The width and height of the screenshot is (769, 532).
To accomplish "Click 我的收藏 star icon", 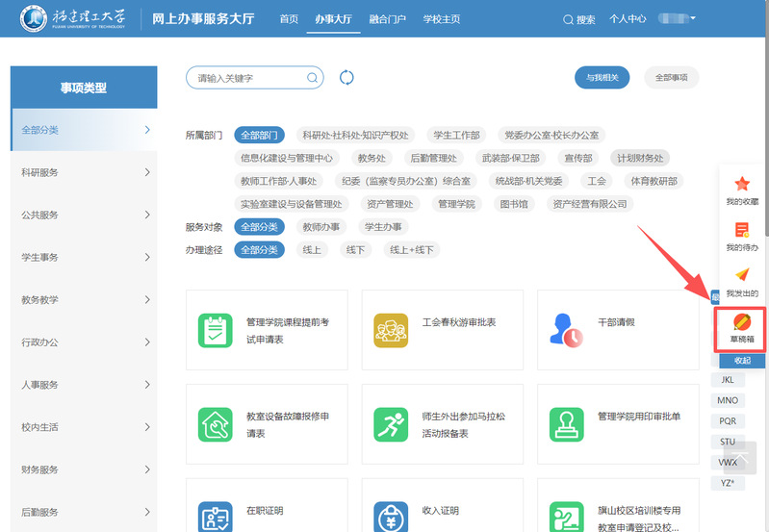I will 741,184.
